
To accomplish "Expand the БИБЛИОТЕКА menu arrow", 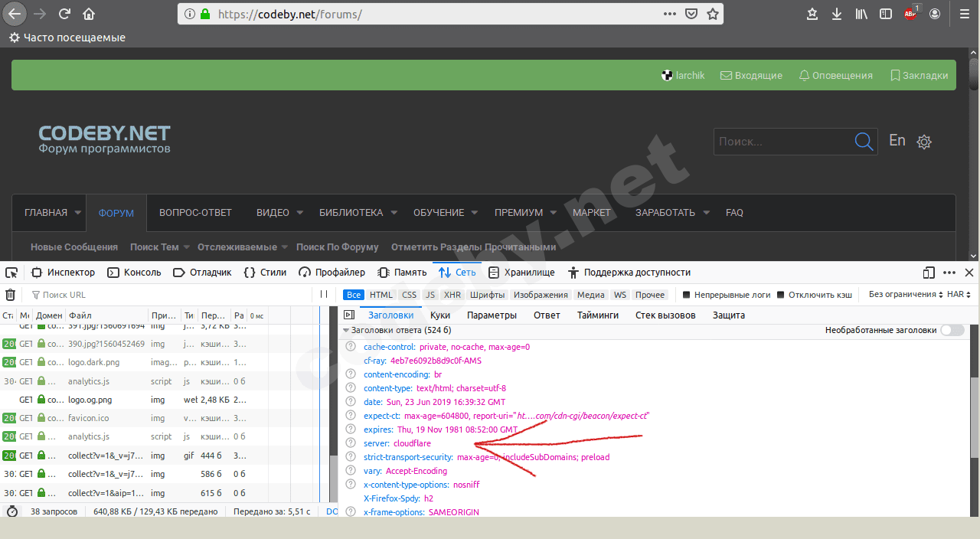I will click(x=394, y=213).
